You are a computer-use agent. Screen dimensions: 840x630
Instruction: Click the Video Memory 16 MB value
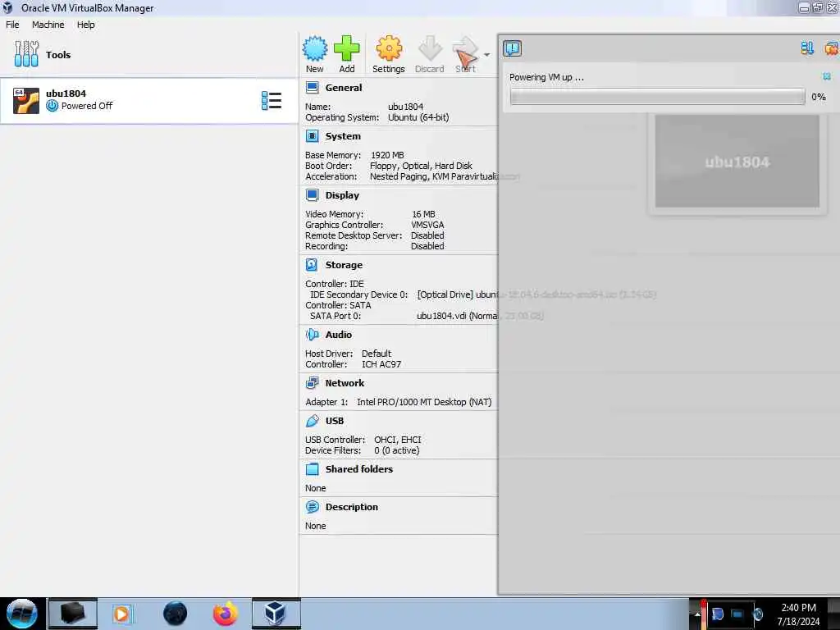point(423,214)
